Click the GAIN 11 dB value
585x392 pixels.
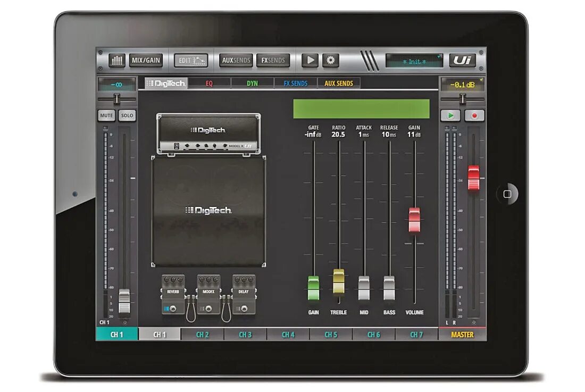[414, 134]
